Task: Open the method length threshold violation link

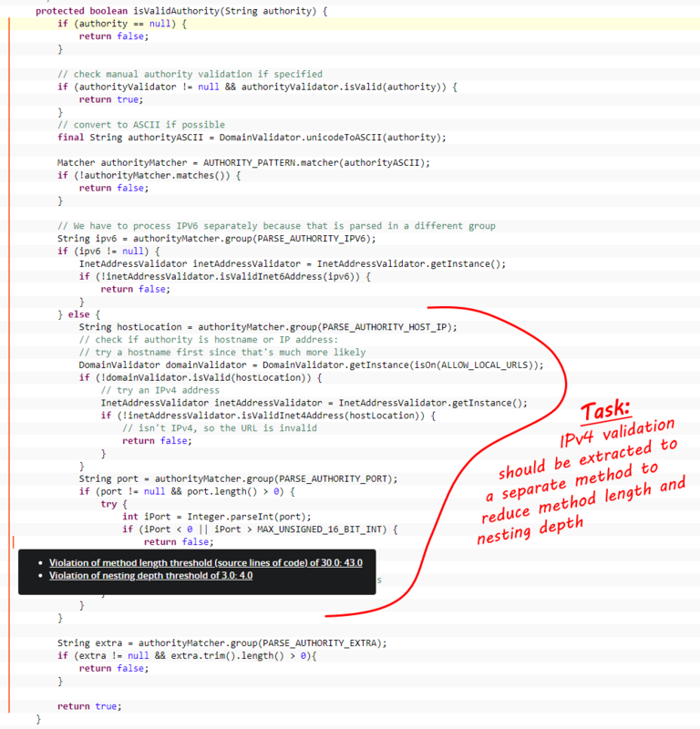Action: tap(205, 562)
